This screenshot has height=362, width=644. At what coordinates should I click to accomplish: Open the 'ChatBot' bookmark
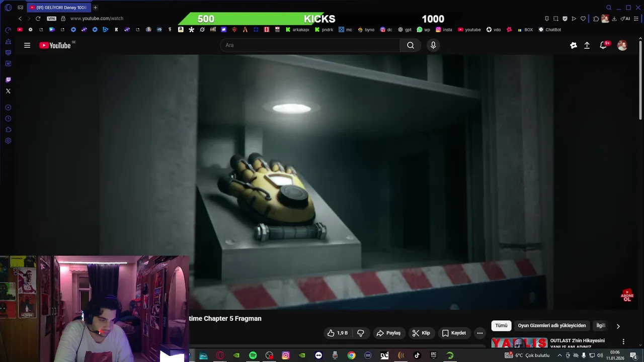tap(549, 30)
